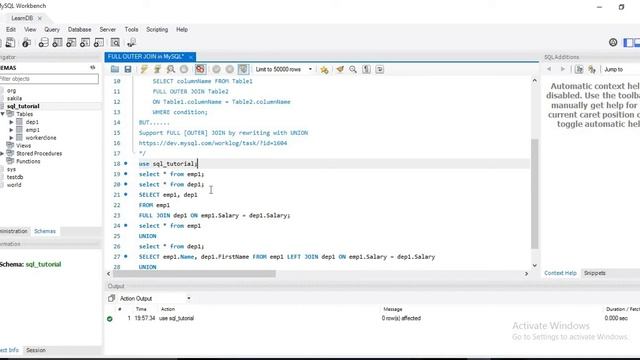The width and height of the screenshot is (640, 360).
Task: Select the Context Help tab
Action: coord(560,273)
